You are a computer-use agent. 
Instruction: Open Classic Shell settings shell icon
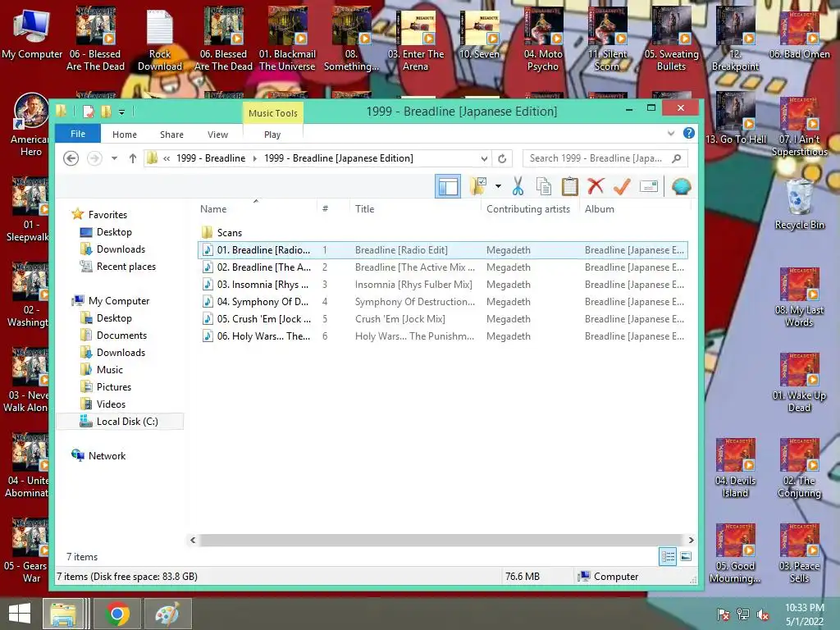pos(681,186)
